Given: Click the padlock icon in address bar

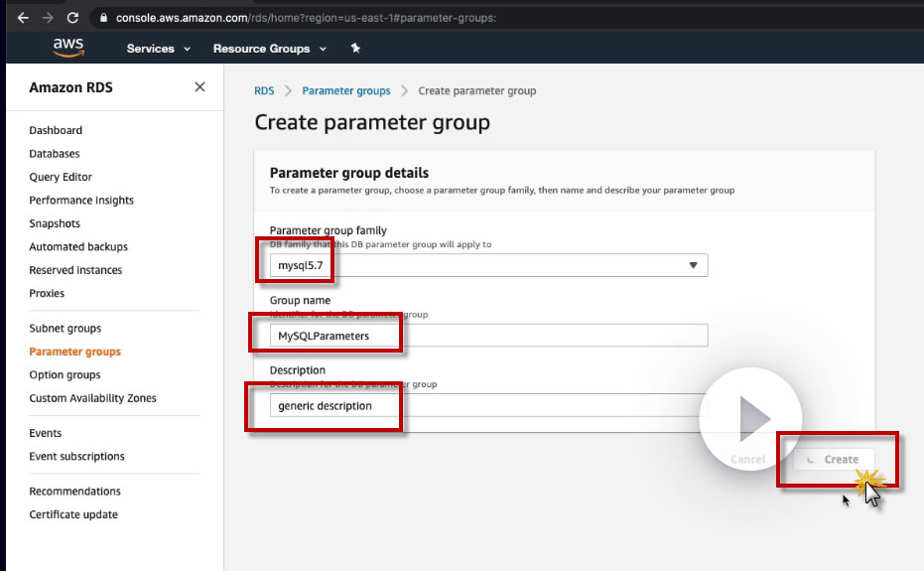Looking at the screenshot, I should 101,18.
